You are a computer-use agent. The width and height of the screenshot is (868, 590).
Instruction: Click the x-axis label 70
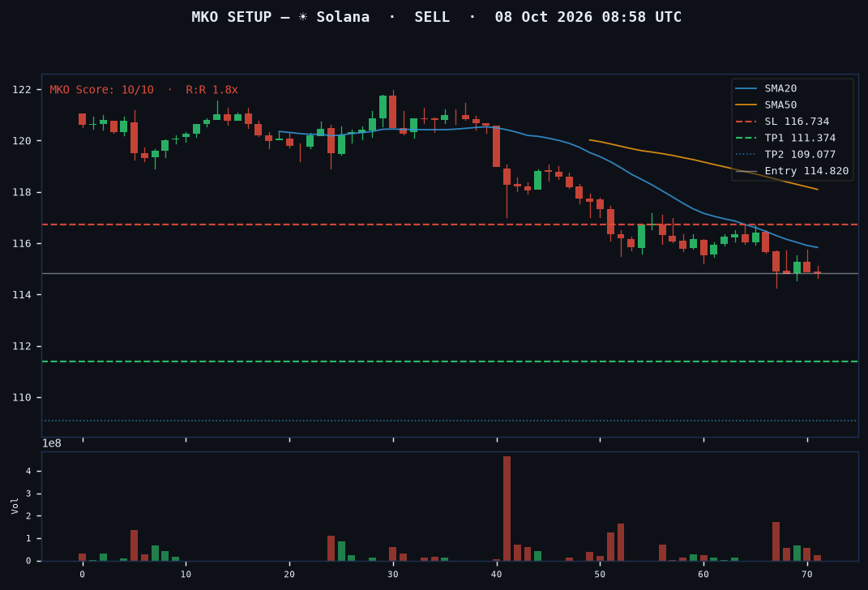point(807,575)
